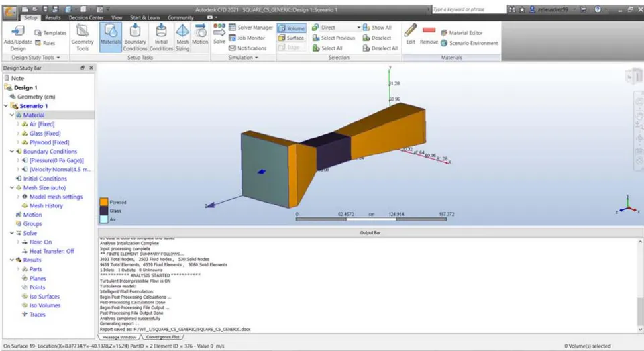
Task: Toggle the Heat Transfer: Off solve setting
Action: coord(48,251)
